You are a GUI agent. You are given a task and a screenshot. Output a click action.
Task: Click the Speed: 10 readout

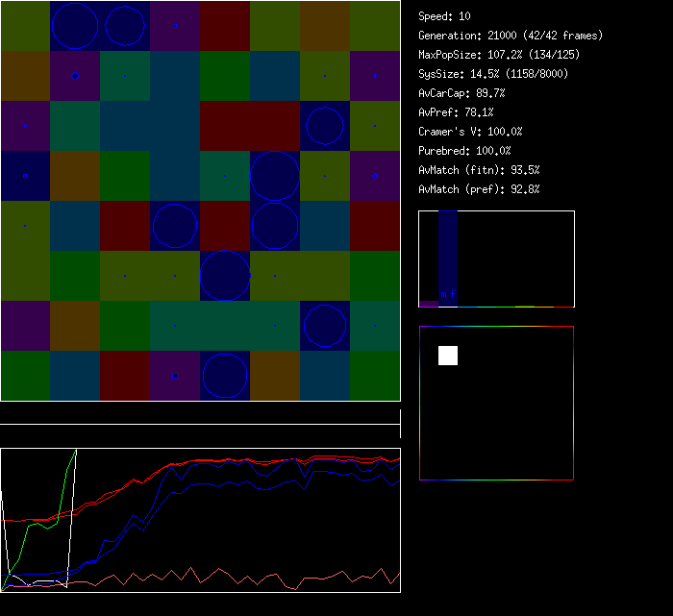(445, 16)
